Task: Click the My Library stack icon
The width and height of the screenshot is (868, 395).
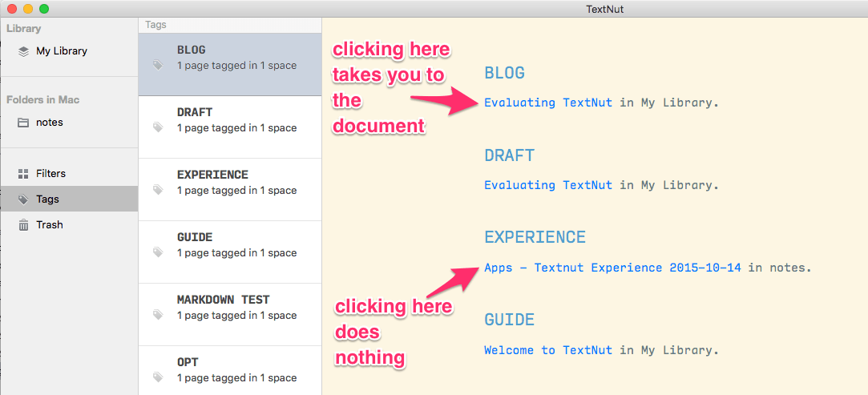Action: (22, 51)
